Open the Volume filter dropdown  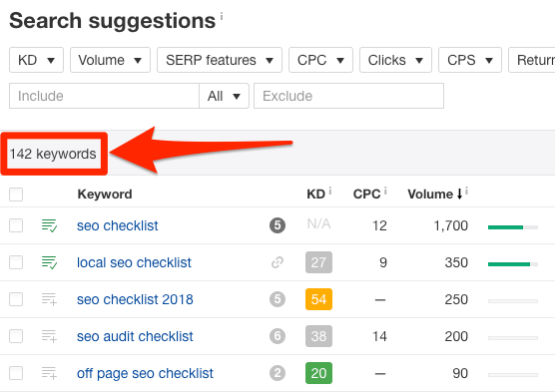click(x=110, y=60)
